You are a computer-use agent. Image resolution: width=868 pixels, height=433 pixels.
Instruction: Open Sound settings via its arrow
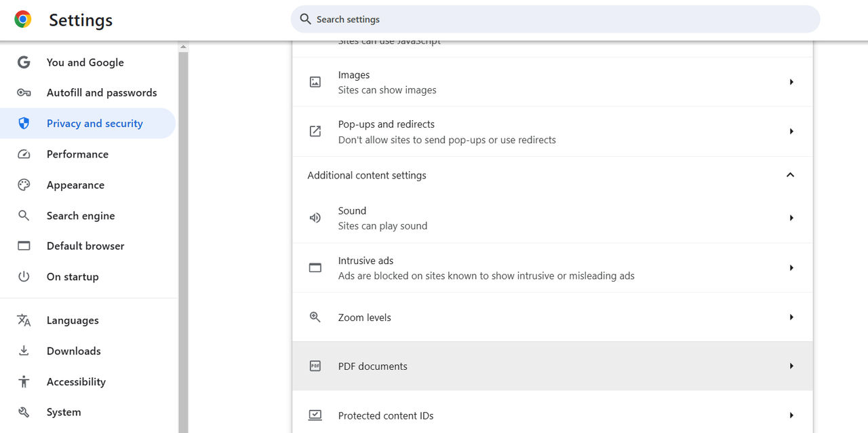click(x=791, y=218)
